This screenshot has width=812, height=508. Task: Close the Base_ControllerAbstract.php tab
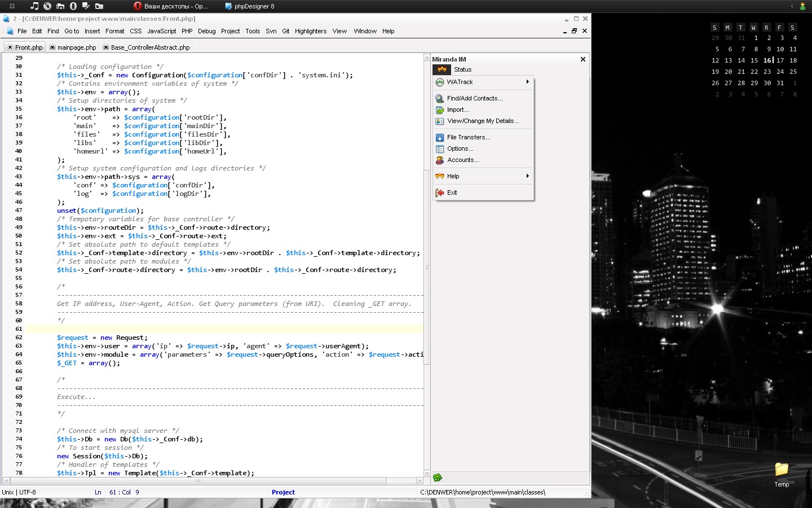(106, 47)
